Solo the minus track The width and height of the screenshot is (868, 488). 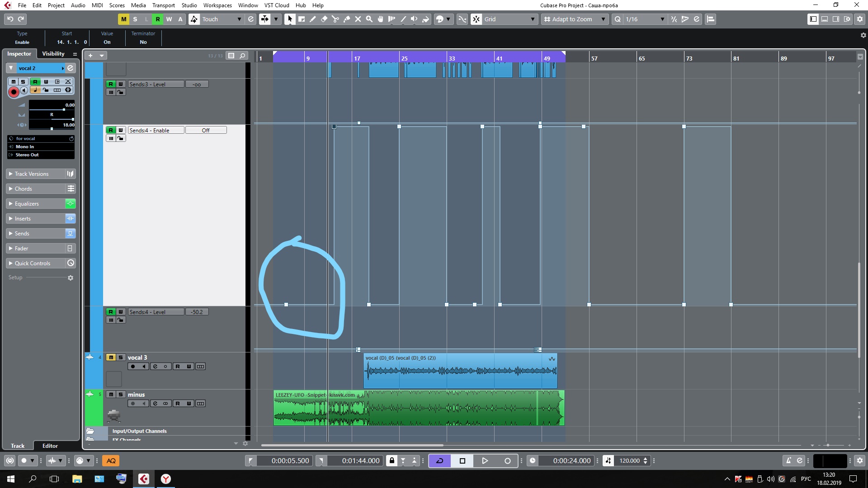[x=121, y=394]
